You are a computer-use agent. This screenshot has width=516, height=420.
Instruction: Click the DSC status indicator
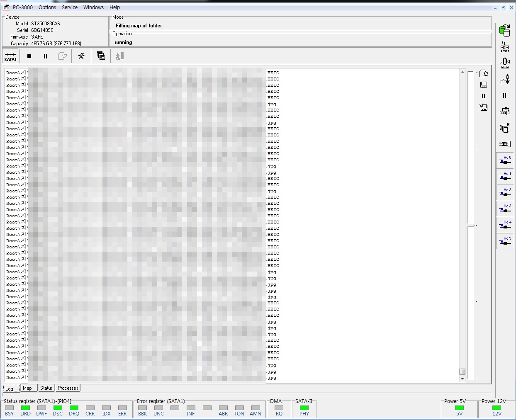click(x=58, y=408)
